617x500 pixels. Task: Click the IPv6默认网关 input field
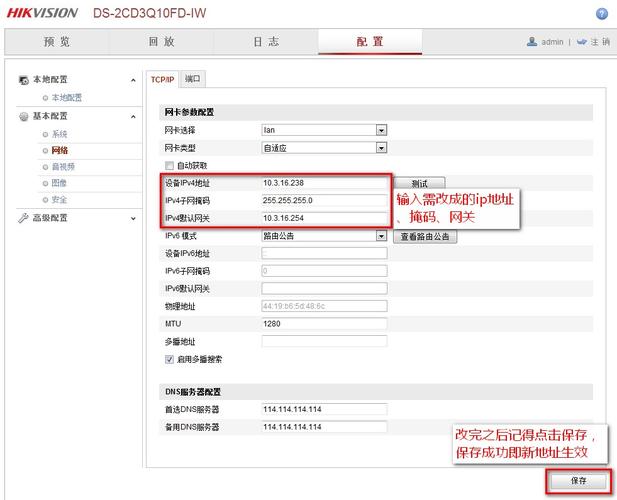(x=324, y=288)
